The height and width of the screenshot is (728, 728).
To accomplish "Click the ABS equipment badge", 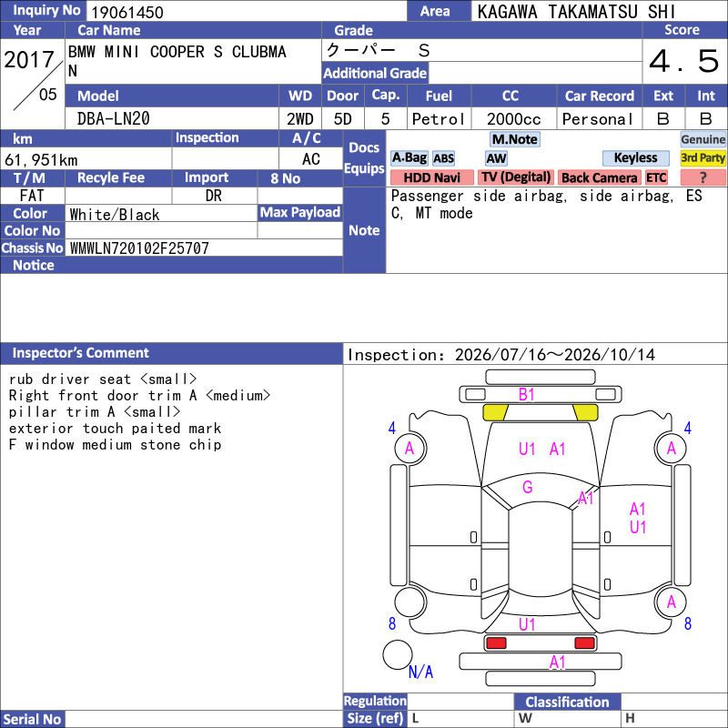I will tap(443, 158).
